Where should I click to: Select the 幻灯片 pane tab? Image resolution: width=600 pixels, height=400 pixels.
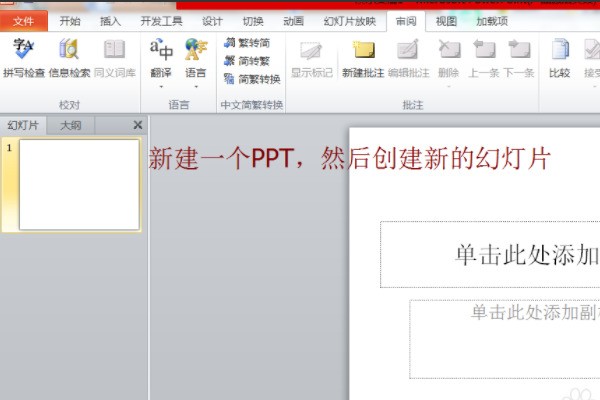(23, 125)
